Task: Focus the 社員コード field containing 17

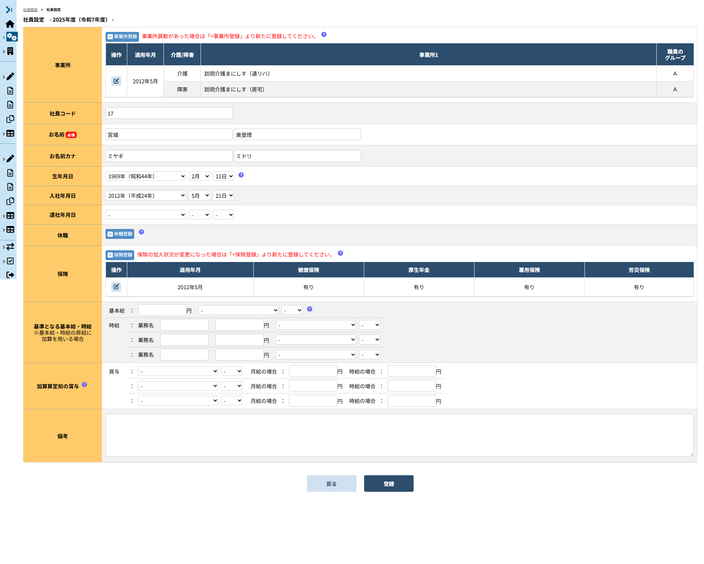Action: pyautogui.click(x=169, y=113)
